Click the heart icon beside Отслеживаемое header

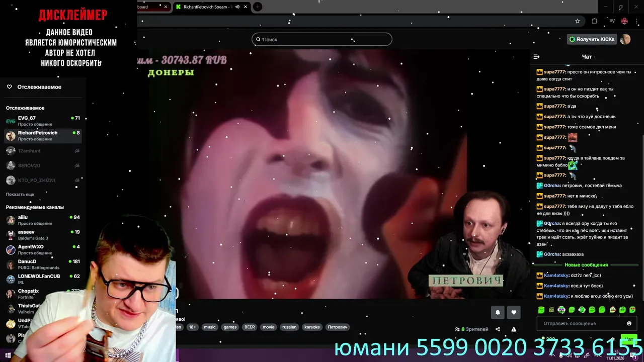pyautogui.click(x=9, y=87)
